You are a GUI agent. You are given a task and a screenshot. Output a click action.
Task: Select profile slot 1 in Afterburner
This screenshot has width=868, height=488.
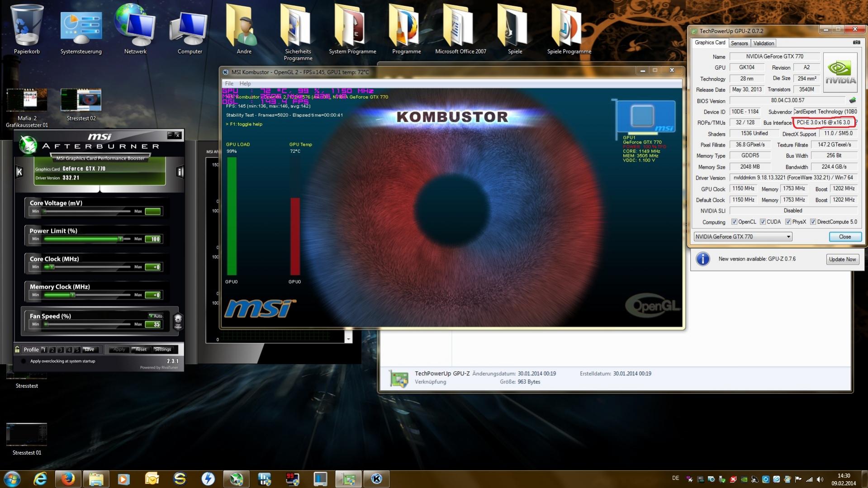click(44, 350)
